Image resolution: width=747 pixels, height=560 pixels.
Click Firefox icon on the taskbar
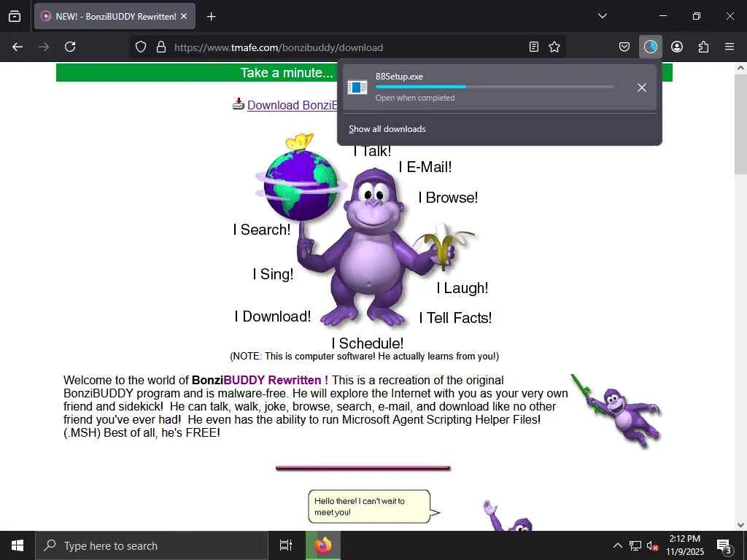(323, 545)
